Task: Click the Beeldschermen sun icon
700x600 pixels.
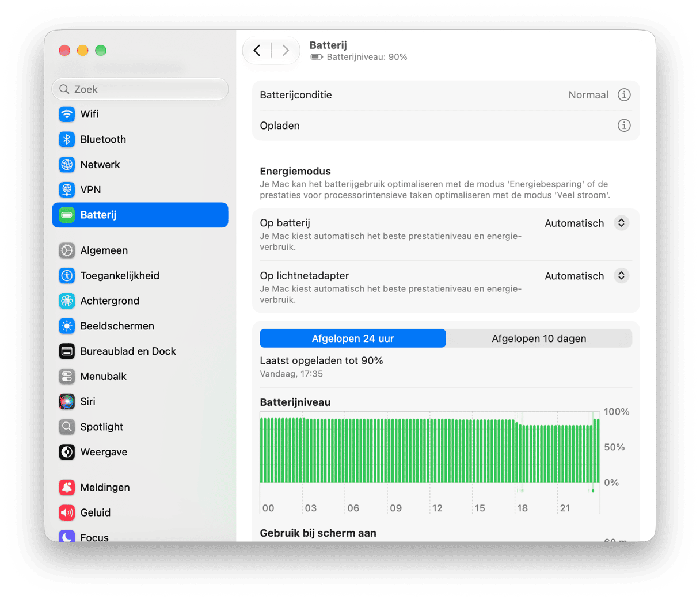Action: pos(67,326)
